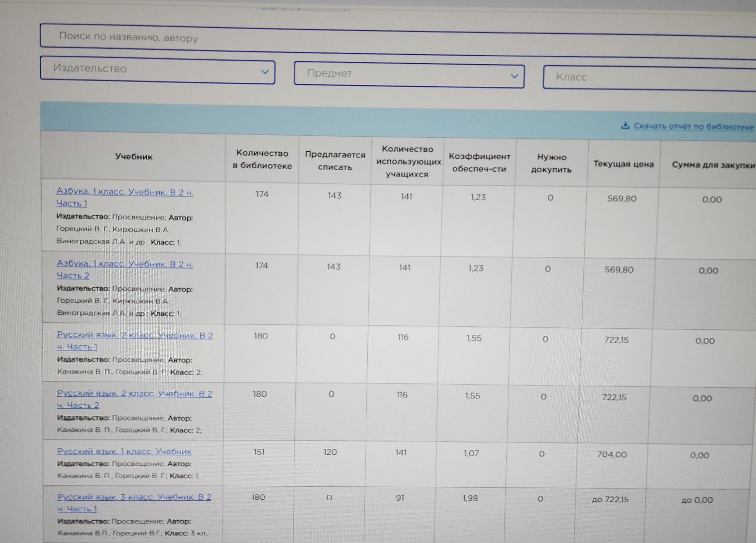
Task: Click the 'Коэффициент обеспеч-сти' column header
Action: tap(479, 162)
